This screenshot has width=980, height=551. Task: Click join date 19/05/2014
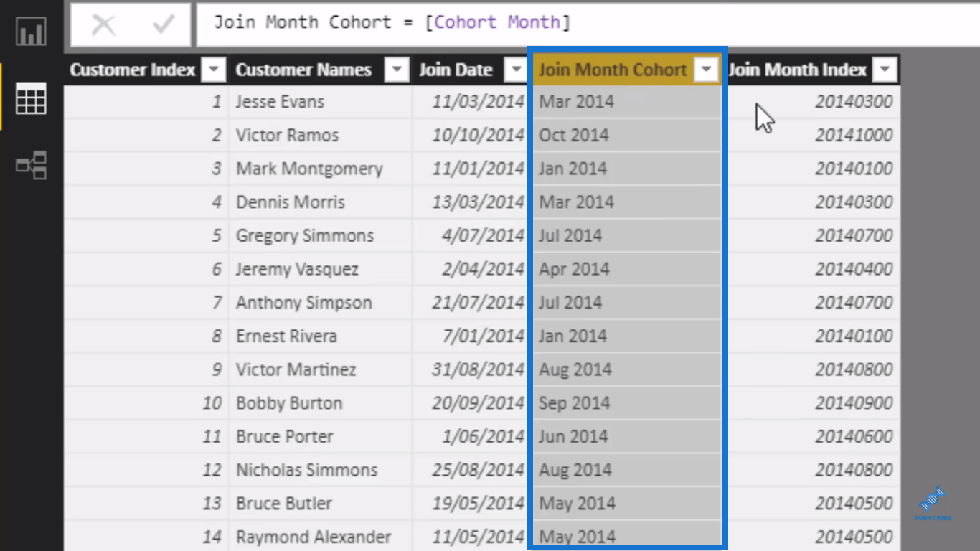(x=479, y=504)
